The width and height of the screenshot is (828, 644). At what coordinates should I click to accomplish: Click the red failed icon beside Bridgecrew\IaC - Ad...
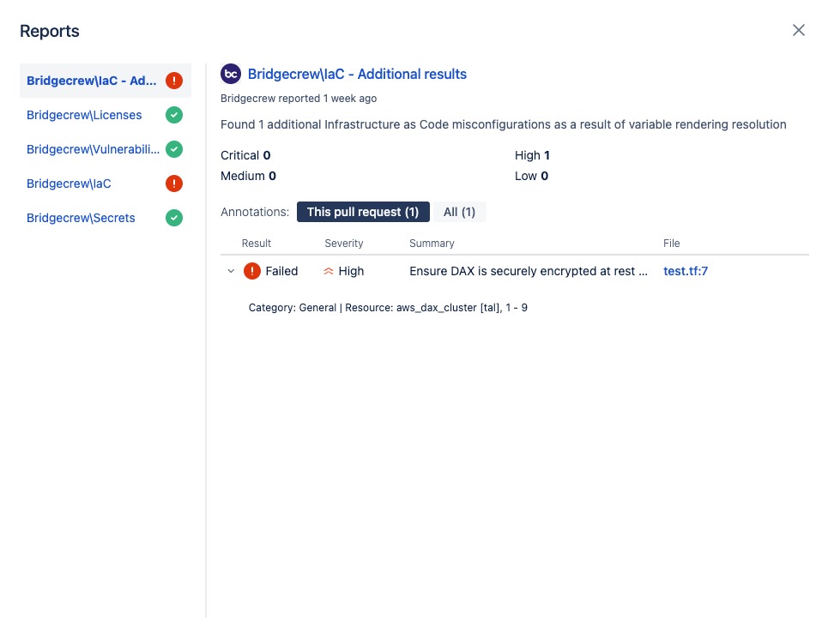point(174,81)
